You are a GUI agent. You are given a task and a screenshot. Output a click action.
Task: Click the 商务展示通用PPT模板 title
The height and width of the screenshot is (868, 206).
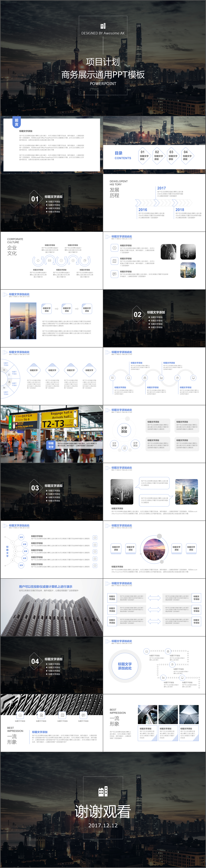click(x=103, y=74)
